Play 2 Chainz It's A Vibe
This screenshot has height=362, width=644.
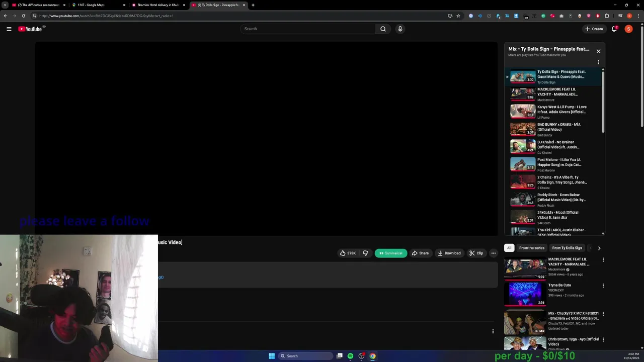[x=553, y=182]
